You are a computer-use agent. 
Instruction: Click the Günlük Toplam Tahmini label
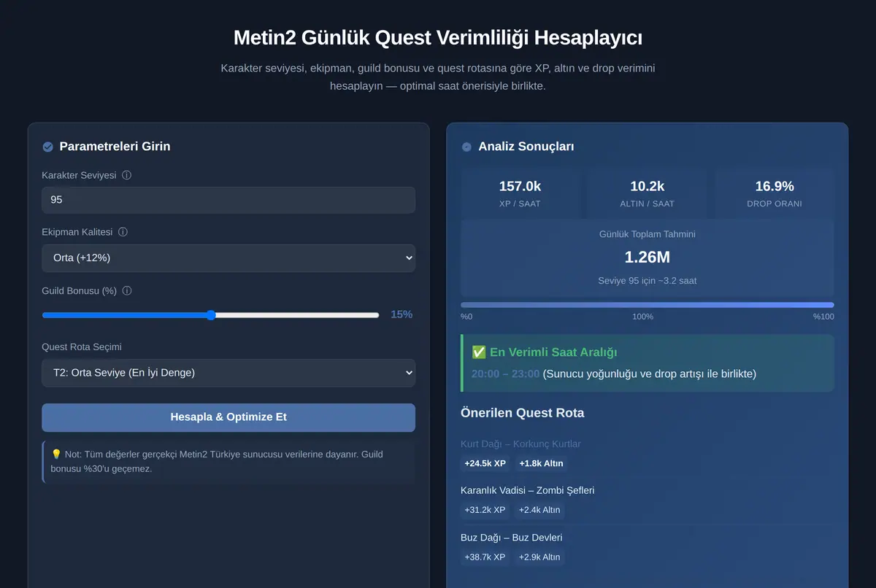click(648, 234)
